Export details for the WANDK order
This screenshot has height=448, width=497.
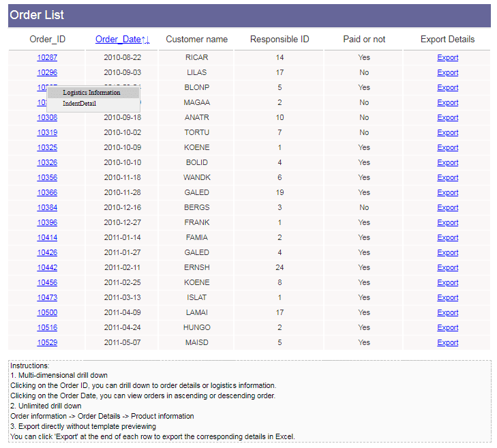click(447, 177)
